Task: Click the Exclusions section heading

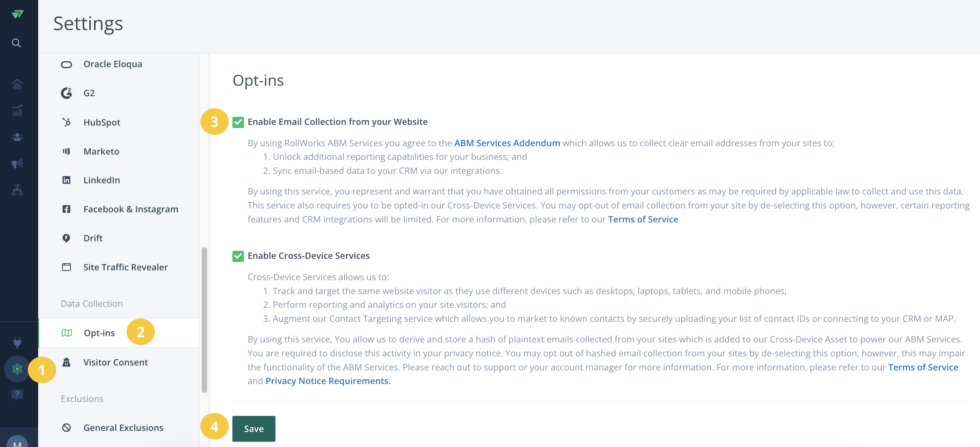Action: 82,398
